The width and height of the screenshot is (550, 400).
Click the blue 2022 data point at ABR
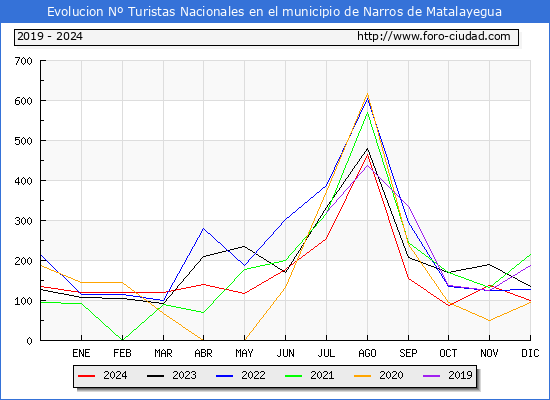pos(203,228)
